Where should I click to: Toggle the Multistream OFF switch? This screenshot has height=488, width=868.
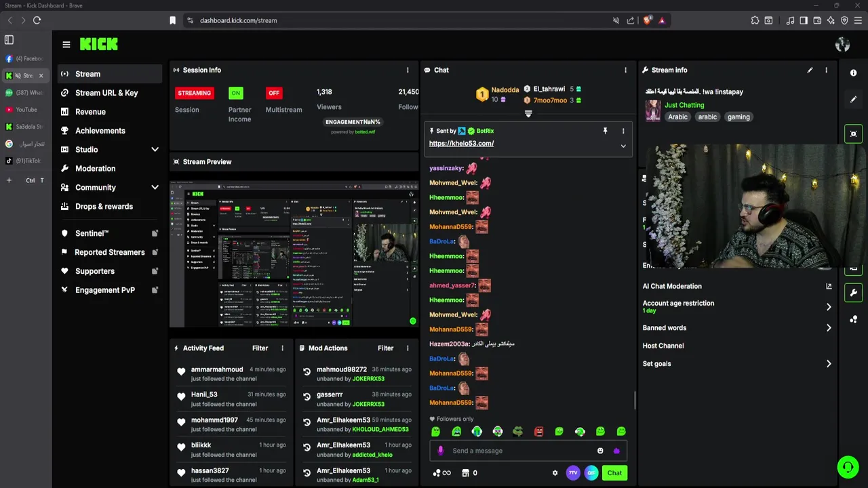pyautogui.click(x=274, y=93)
